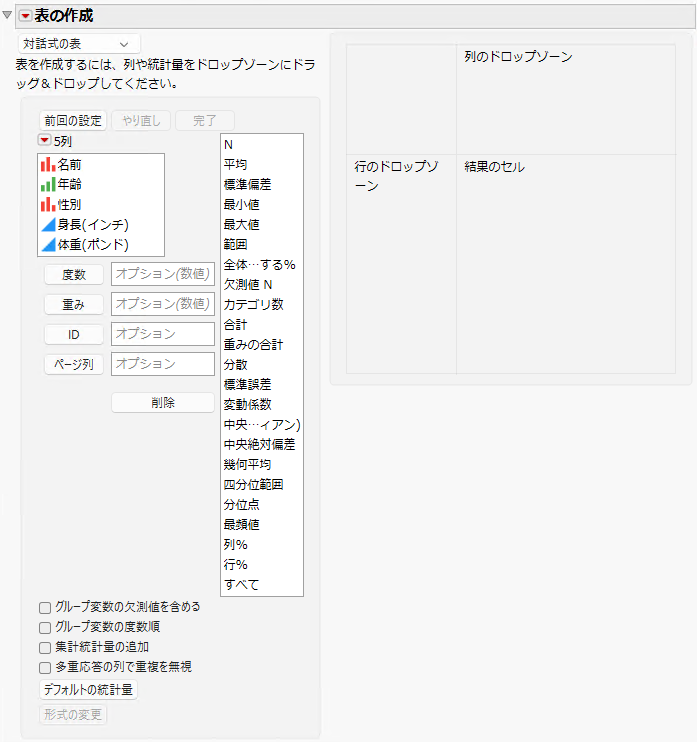Image resolution: width=697 pixels, height=742 pixels.
Task: Click the 重み role button
Action: click(x=74, y=304)
